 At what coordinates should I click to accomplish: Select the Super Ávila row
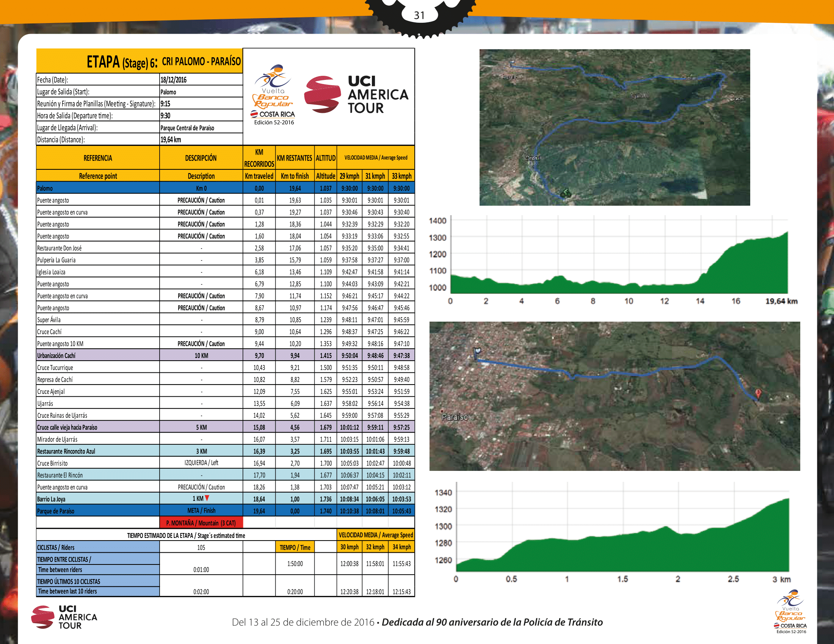[x=225, y=320]
